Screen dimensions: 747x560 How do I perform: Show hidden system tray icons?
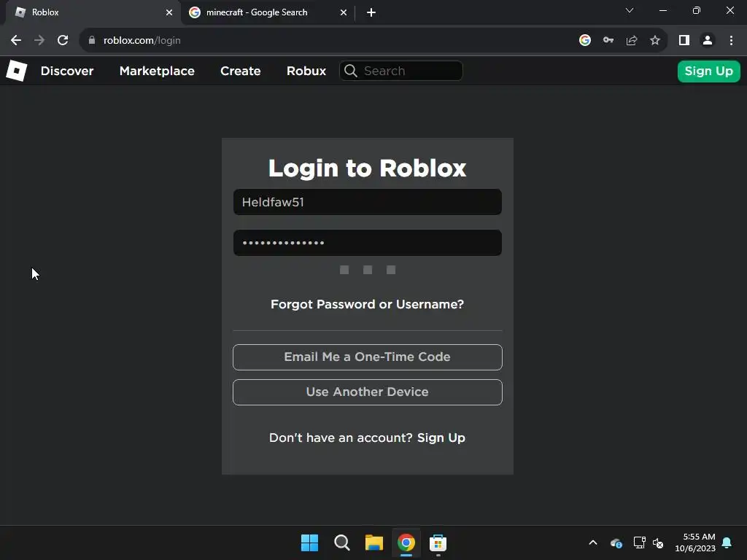[x=593, y=542]
